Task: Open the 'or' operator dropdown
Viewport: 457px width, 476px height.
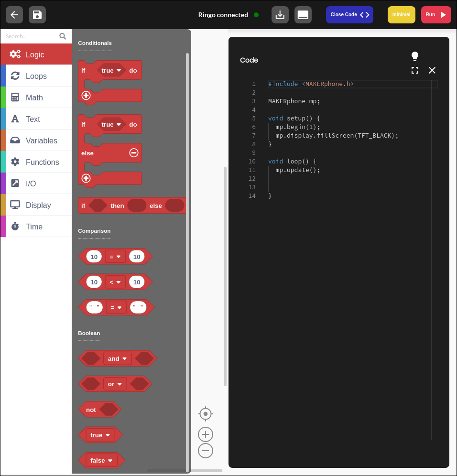Action: (x=115, y=384)
